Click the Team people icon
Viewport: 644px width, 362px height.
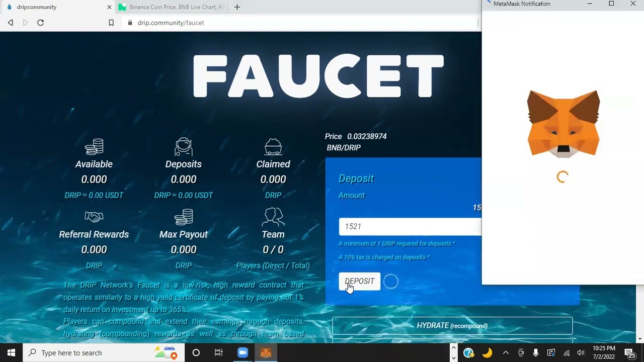click(273, 217)
